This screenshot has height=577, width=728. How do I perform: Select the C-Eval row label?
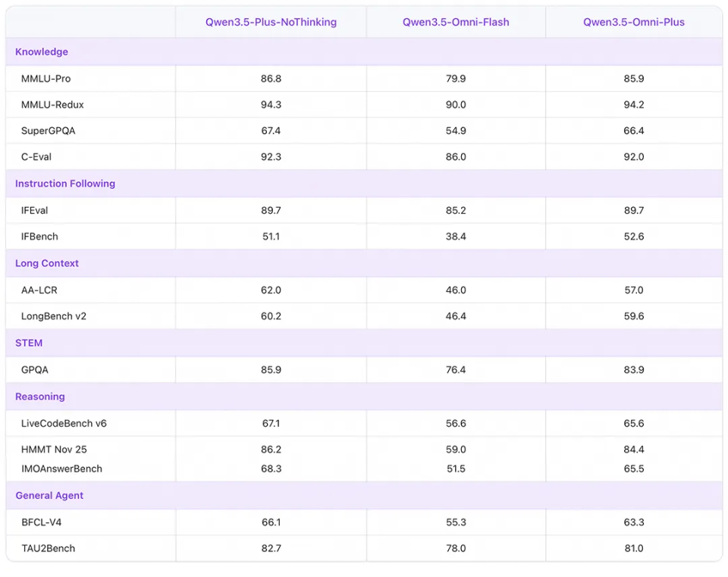point(36,157)
